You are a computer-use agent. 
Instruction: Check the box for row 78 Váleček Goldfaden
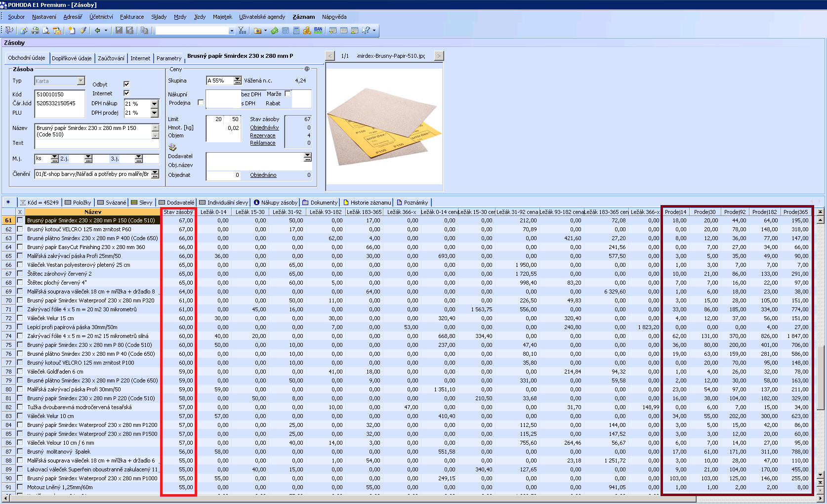tap(20, 372)
